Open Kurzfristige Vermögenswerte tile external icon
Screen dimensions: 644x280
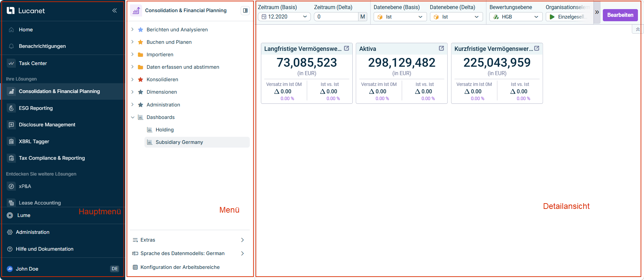[x=537, y=49]
